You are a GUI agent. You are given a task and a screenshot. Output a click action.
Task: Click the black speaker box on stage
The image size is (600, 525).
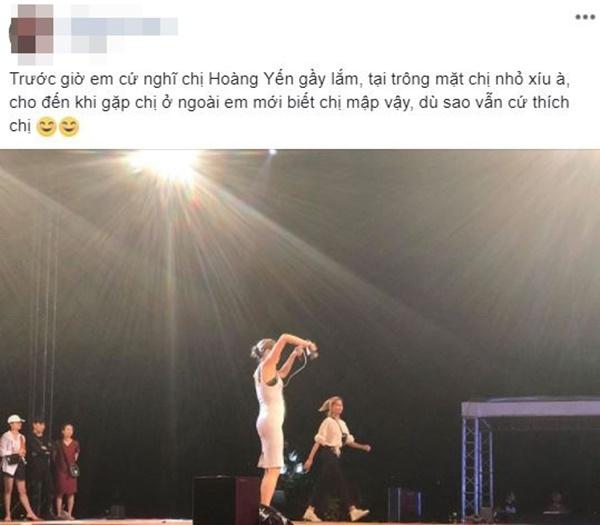[227, 499]
